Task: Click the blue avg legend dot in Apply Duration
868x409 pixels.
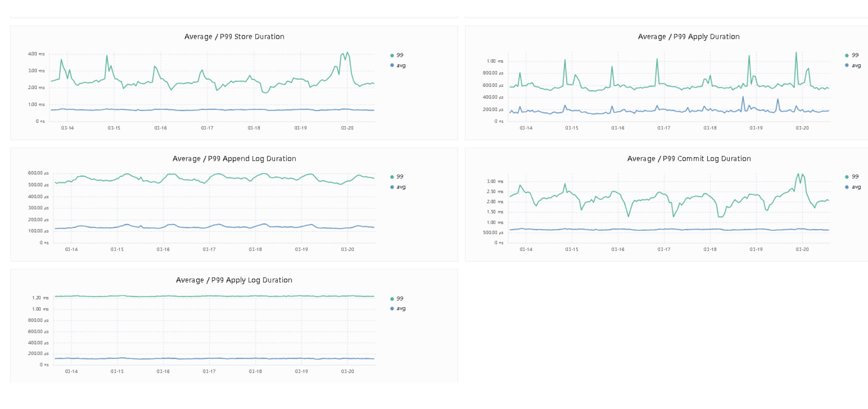Action: [847, 65]
